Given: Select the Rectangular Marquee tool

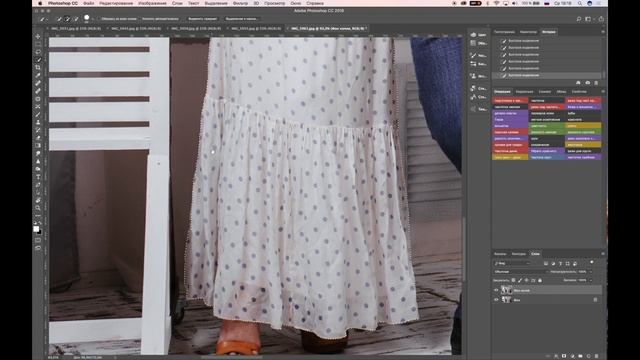Looking at the screenshot, I should (x=38, y=44).
